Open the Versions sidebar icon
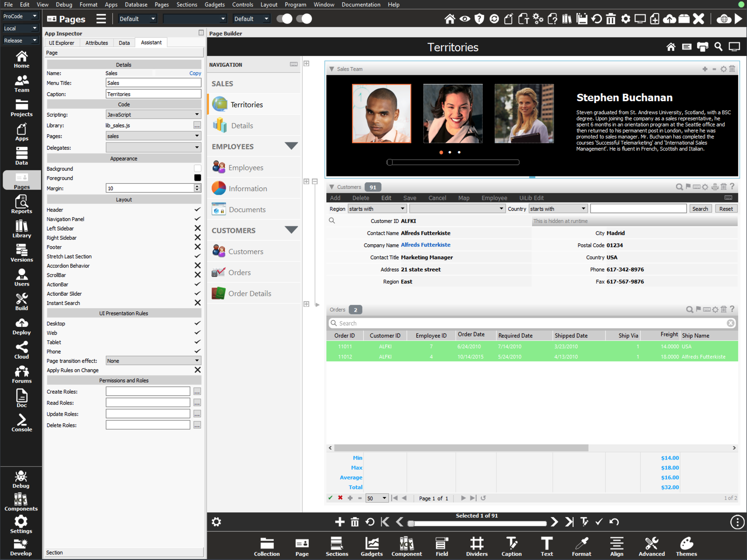Screen dimensions: 747x560 [21, 253]
